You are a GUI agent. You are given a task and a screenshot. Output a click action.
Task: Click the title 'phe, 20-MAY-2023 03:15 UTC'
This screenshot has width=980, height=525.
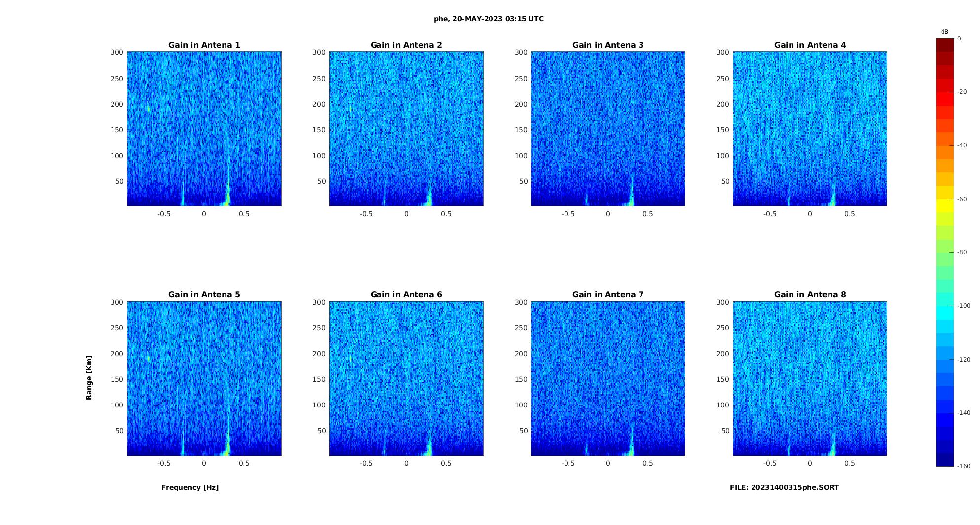pos(489,19)
